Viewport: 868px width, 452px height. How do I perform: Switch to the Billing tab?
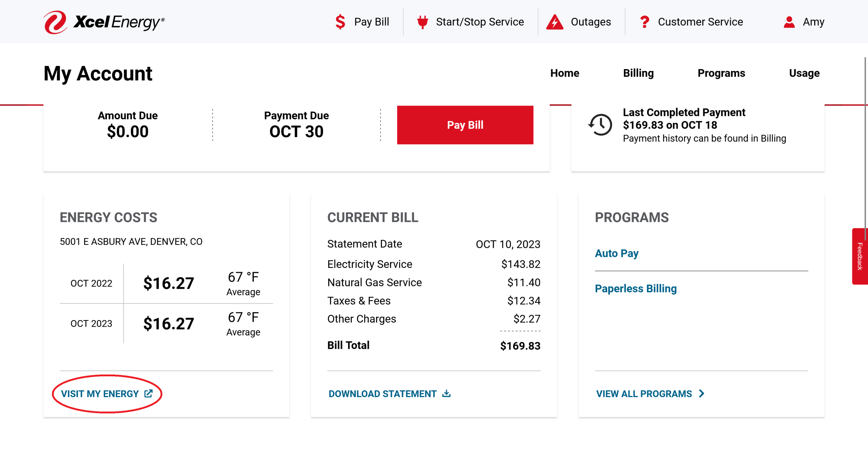[x=638, y=73]
